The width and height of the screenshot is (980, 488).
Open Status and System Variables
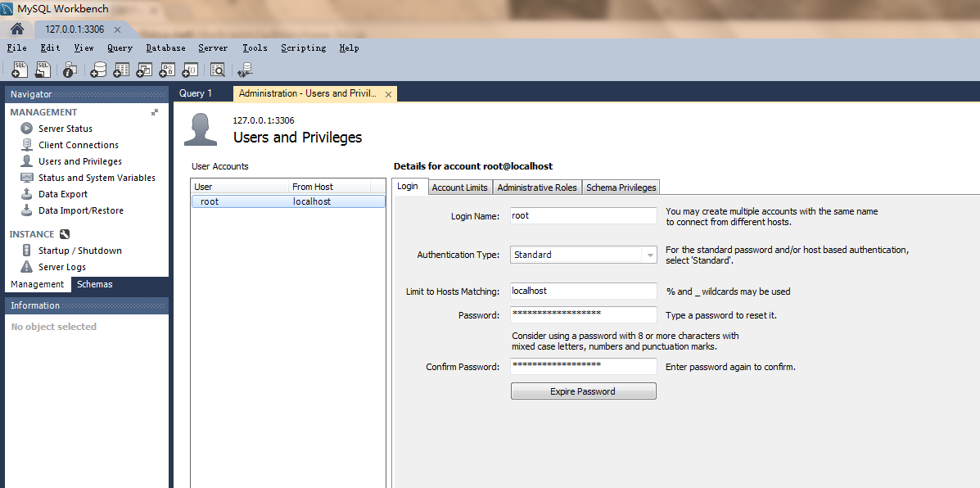(x=97, y=178)
